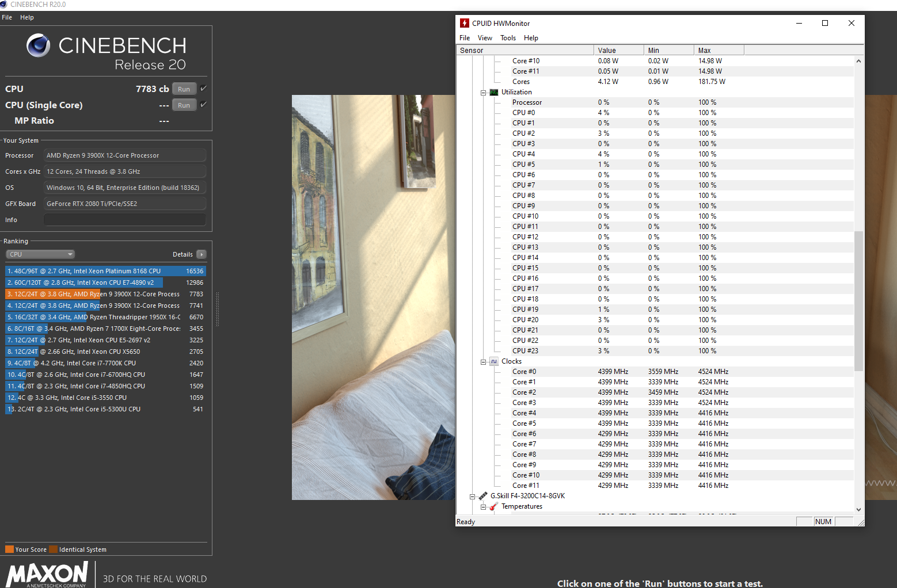Click the Value column header
Image resolution: width=897 pixels, height=588 pixels.
pos(619,50)
